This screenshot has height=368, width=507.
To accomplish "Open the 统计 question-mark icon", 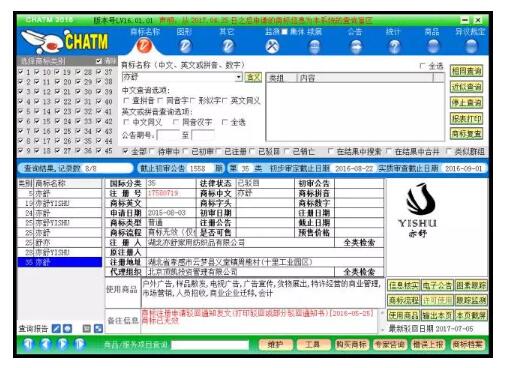I will [394, 46].
